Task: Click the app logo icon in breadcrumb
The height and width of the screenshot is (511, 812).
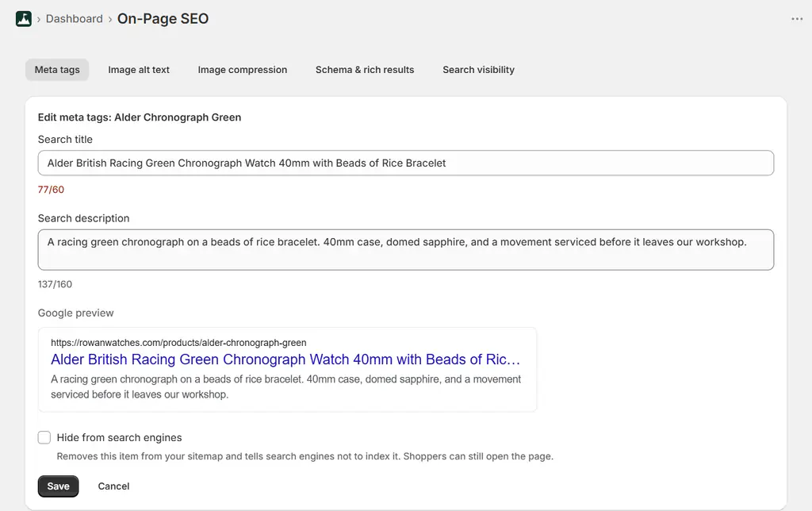Action: coord(23,19)
